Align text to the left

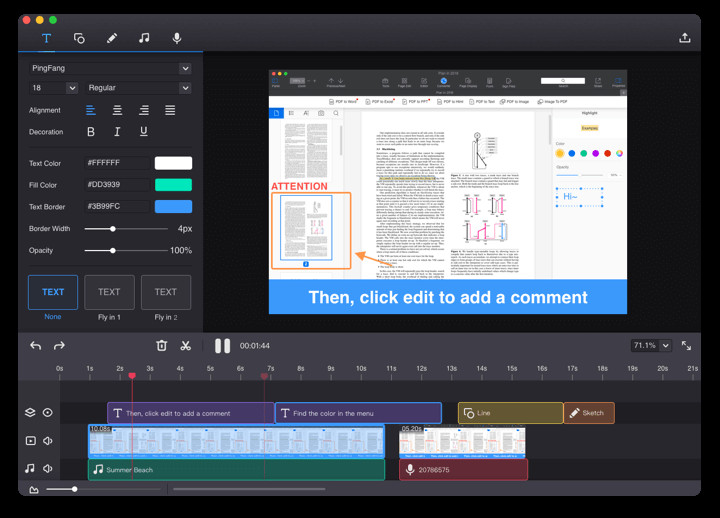click(91, 110)
